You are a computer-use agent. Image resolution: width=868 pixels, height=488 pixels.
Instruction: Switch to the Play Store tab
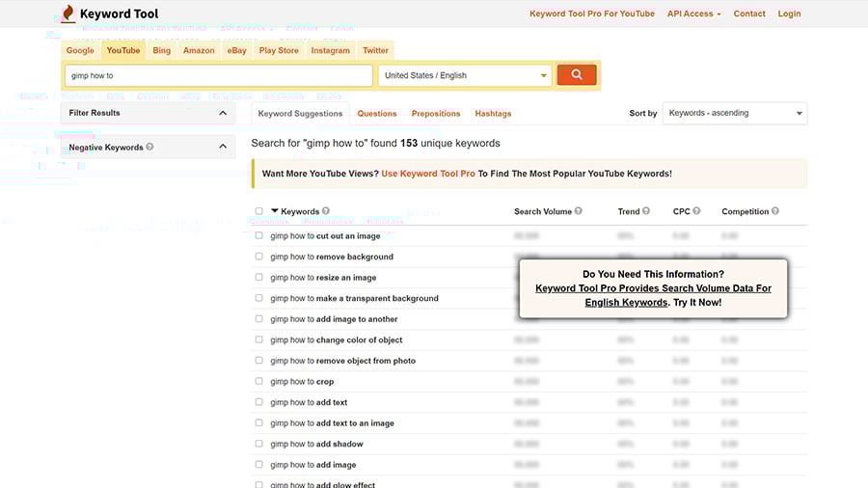point(279,50)
